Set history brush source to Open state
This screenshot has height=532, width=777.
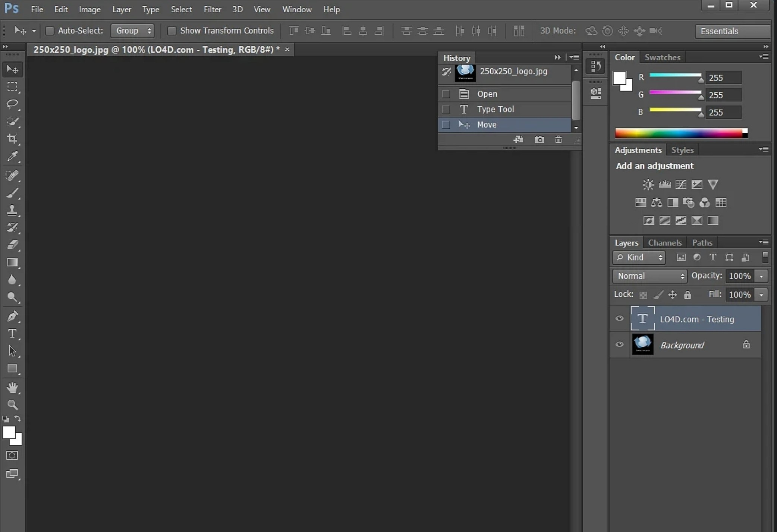(x=446, y=94)
